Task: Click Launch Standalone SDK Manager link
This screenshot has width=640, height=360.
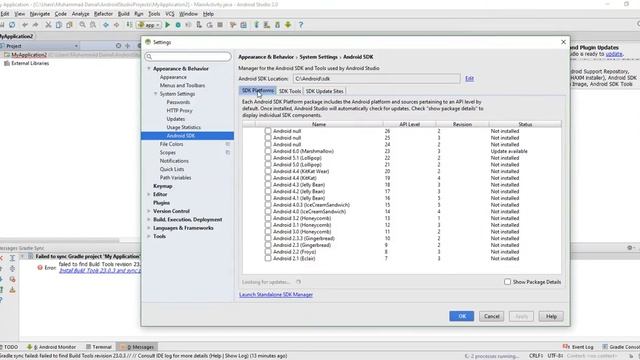Action: click(276, 294)
